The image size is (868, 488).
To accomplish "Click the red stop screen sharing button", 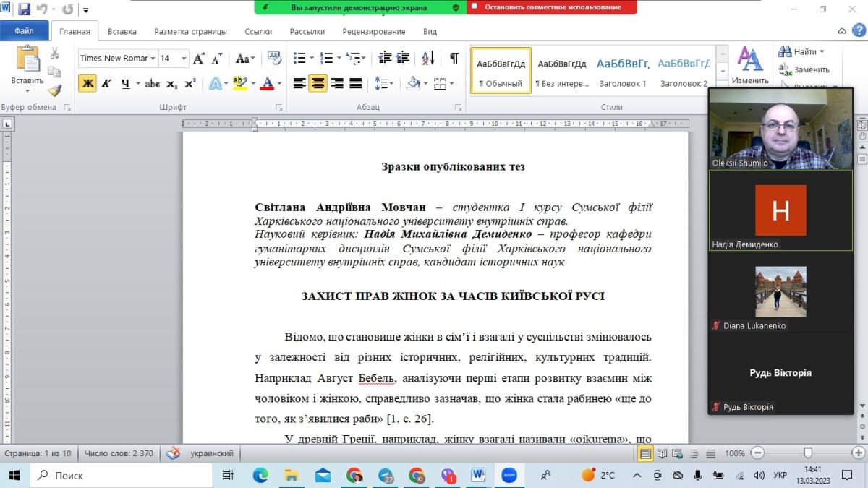I will [552, 7].
